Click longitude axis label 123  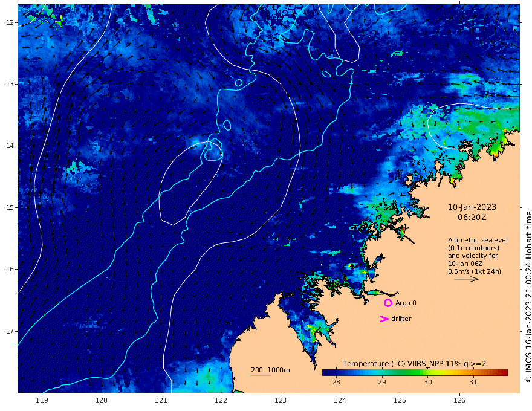click(x=281, y=400)
